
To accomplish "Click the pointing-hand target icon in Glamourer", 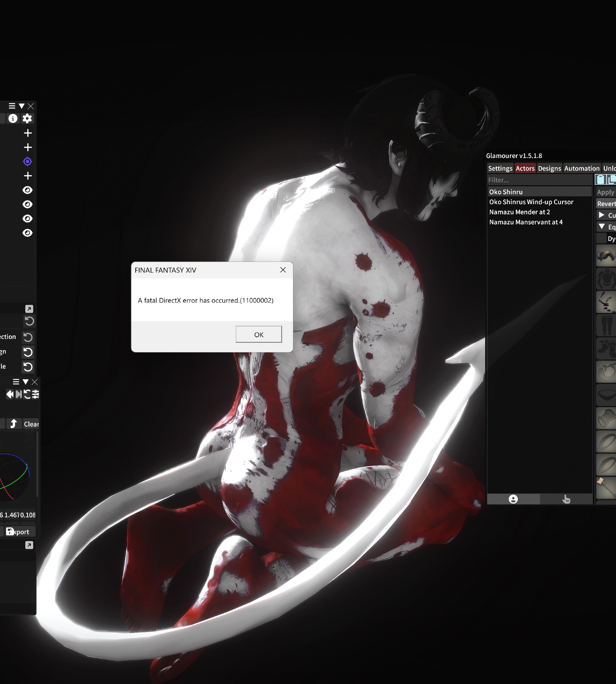I will pyautogui.click(x=566, y=499).
